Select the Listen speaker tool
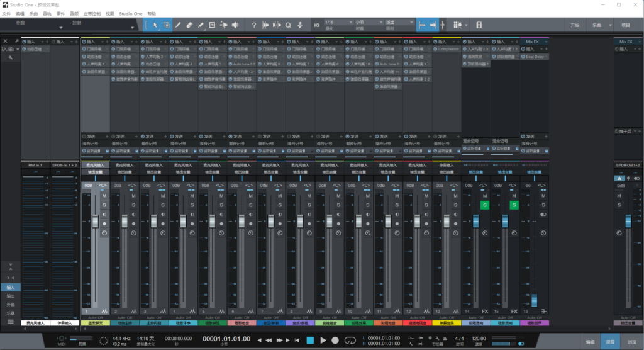This screenshot has height=350, width=644. tap(235, 25)
